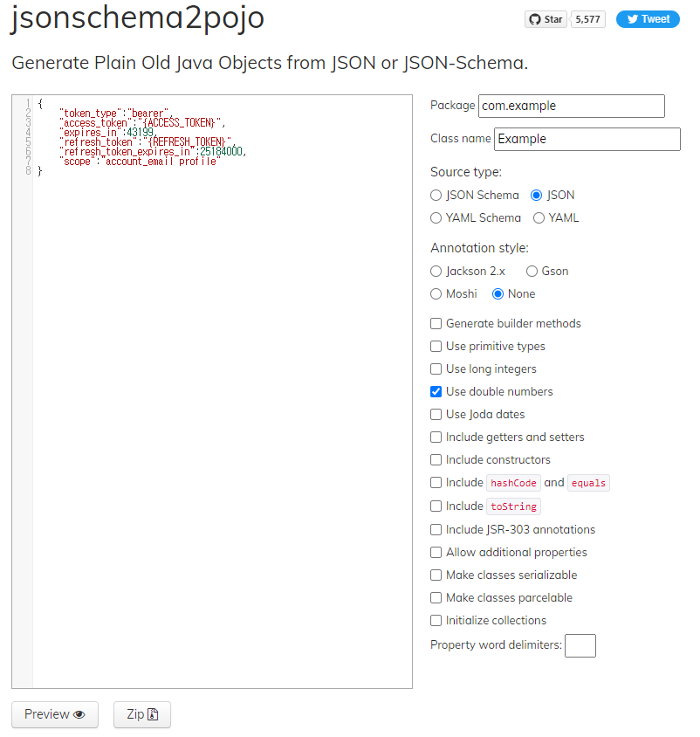This screenshot has height=737, width=700.
Task: Select JSON source type radio
Action: click(537, 195)
